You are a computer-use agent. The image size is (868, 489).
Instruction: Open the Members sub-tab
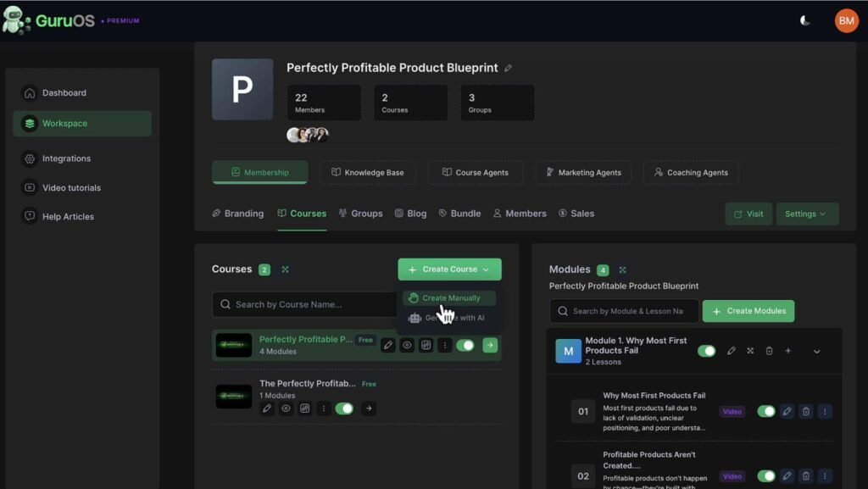(520, 214)
